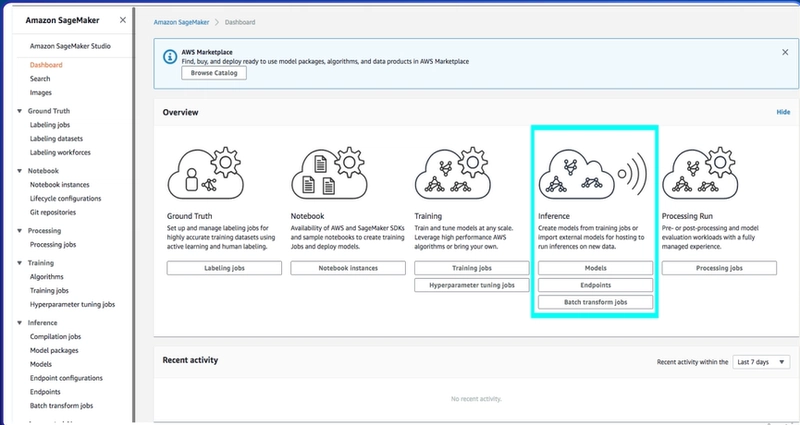Open the Last 7 days dropdown
This screenshot has width=800, height=425.
pos(761,362)
